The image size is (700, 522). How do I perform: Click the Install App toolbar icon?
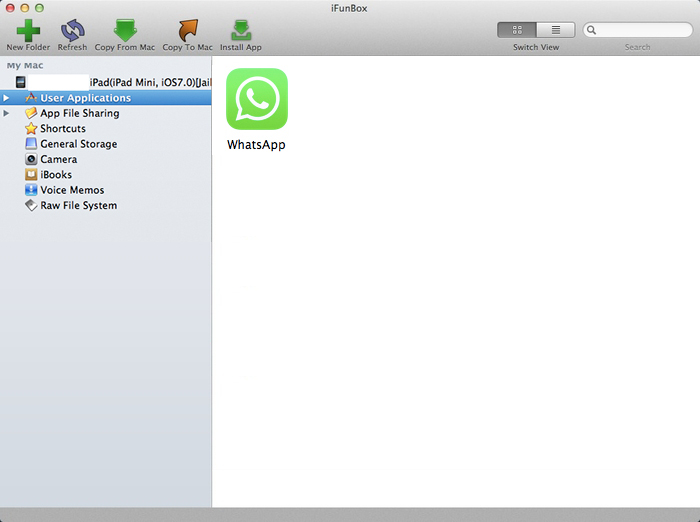tap(241, 30)
